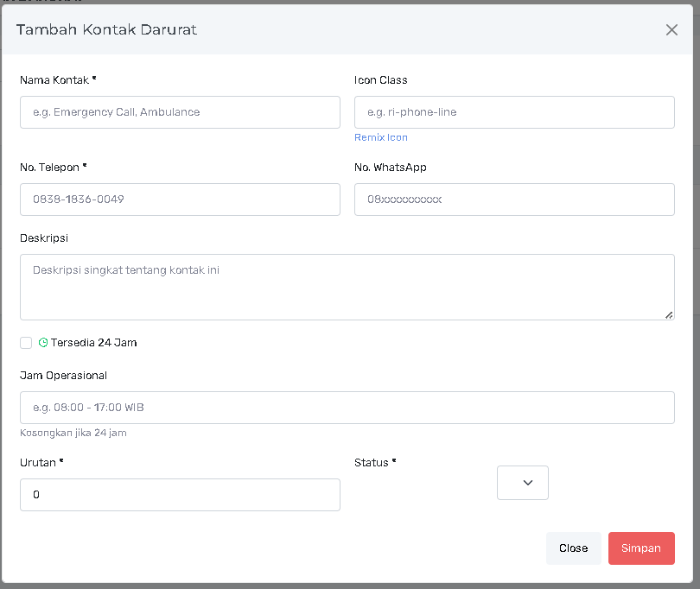700x589 pixels.
Task: Focus the No. WhatsApp field
Action: [514, 199]
